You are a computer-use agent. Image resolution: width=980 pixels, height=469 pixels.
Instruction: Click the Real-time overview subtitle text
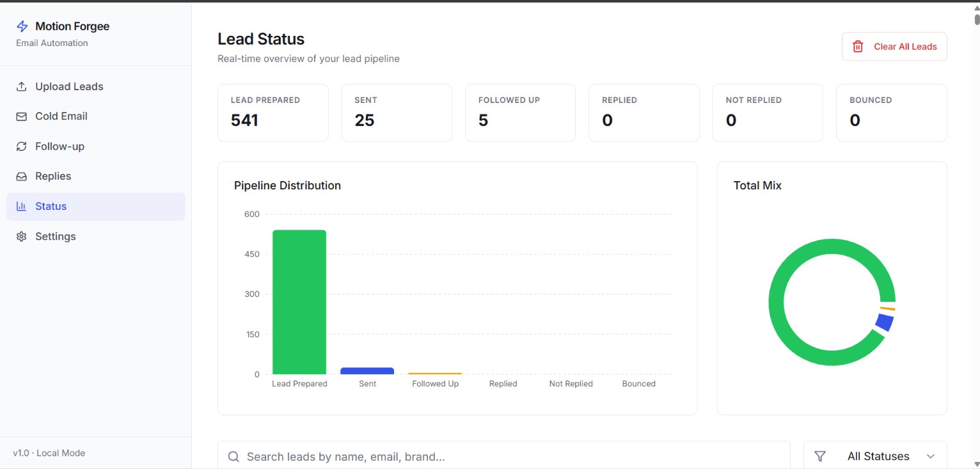[308, 59]
